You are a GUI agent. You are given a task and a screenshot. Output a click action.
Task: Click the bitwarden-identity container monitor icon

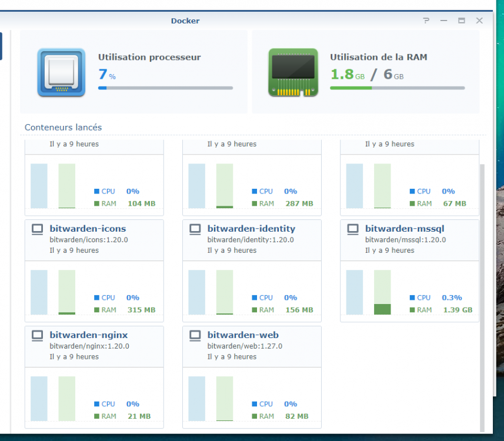point(195,229)
